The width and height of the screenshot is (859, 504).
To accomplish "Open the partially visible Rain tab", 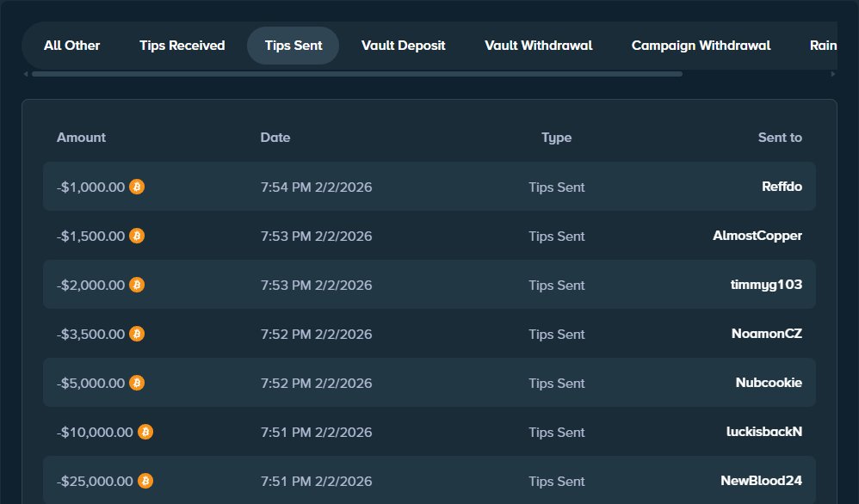I will [823, 46].
